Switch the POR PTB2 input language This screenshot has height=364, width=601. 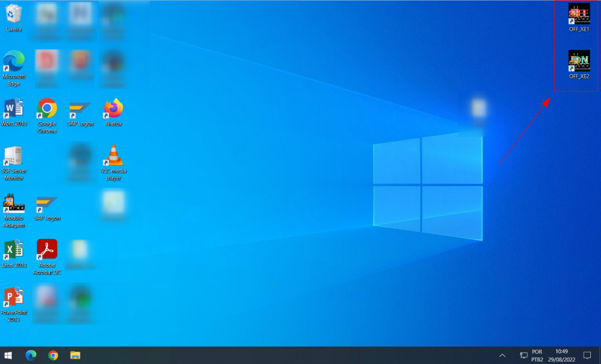[x=537, y=355]
